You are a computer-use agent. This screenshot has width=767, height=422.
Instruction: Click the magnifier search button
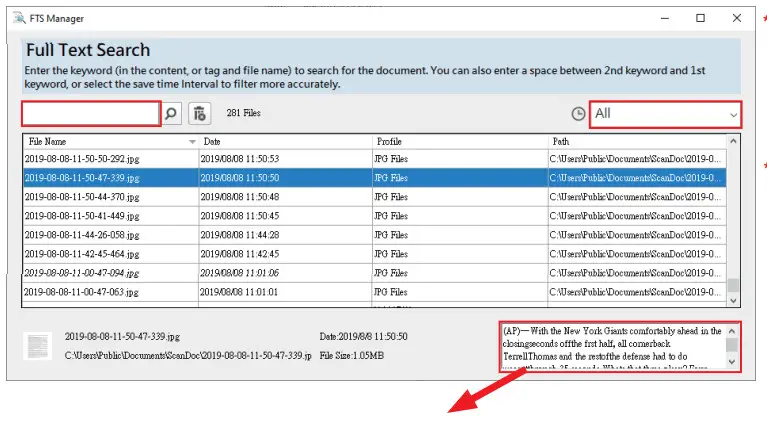coord(171,113)
